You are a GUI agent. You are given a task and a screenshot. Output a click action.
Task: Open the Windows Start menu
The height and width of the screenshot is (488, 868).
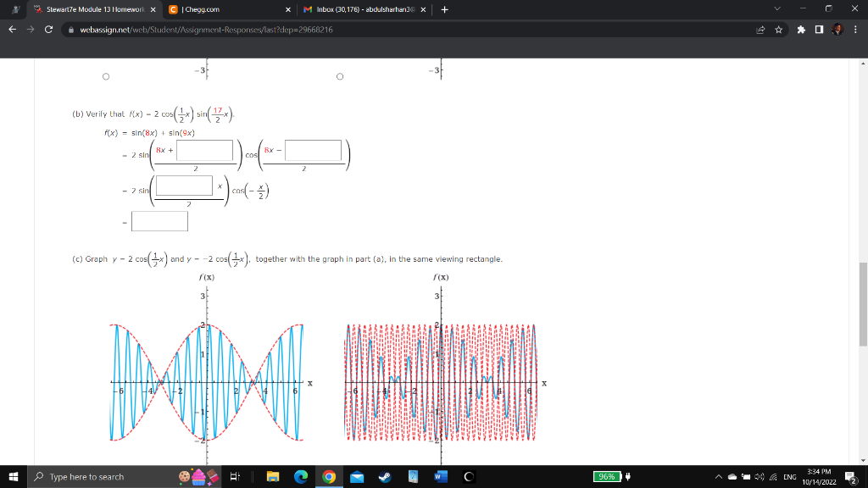point(14,476)
